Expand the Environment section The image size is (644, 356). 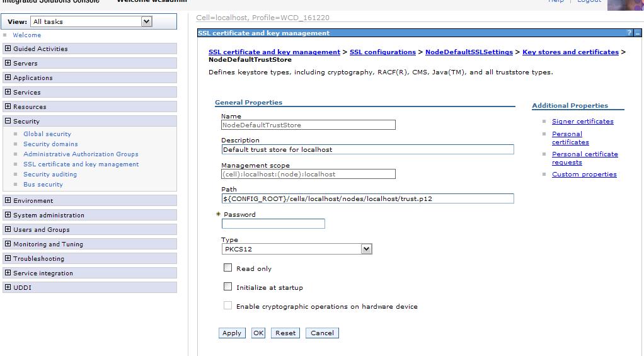point(8,200)
